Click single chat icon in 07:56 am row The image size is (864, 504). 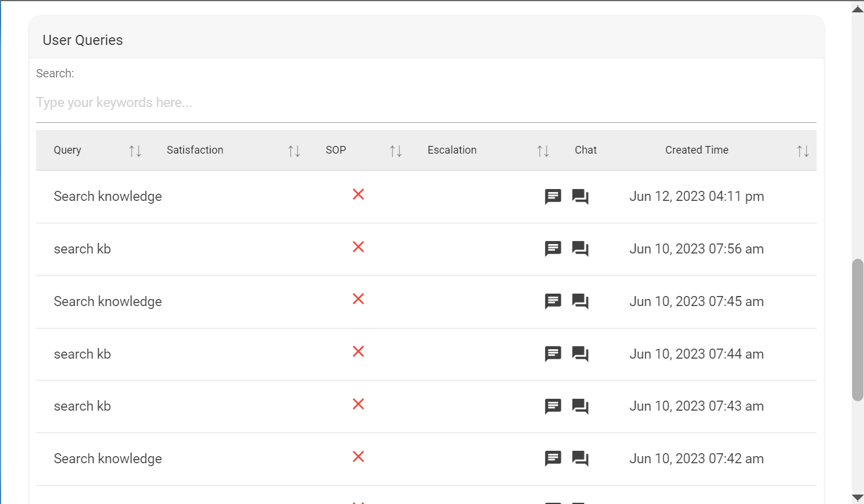pos(553,249)
